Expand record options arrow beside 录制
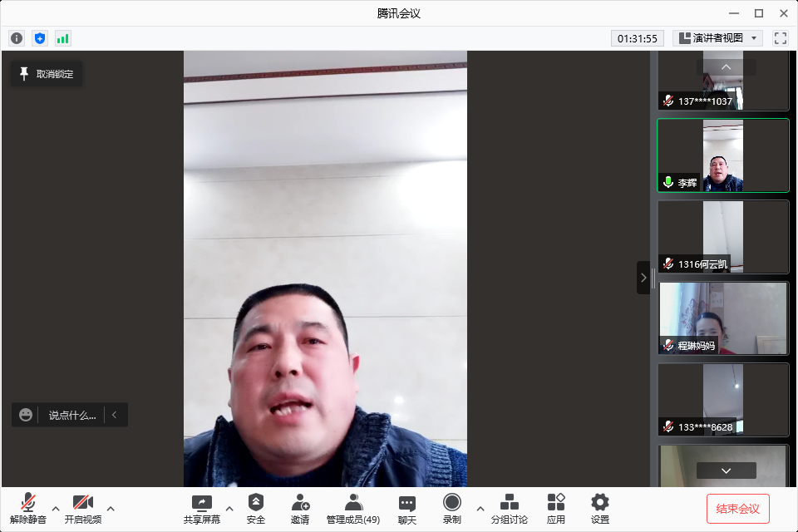This screenshot has width=798, height=532. click(480, 509)
